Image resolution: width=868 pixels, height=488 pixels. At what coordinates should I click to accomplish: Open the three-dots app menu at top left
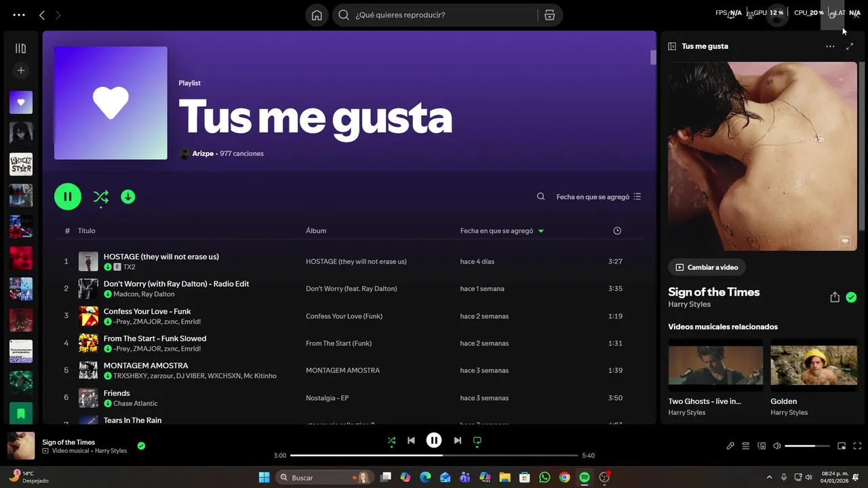tap(19, 15)
